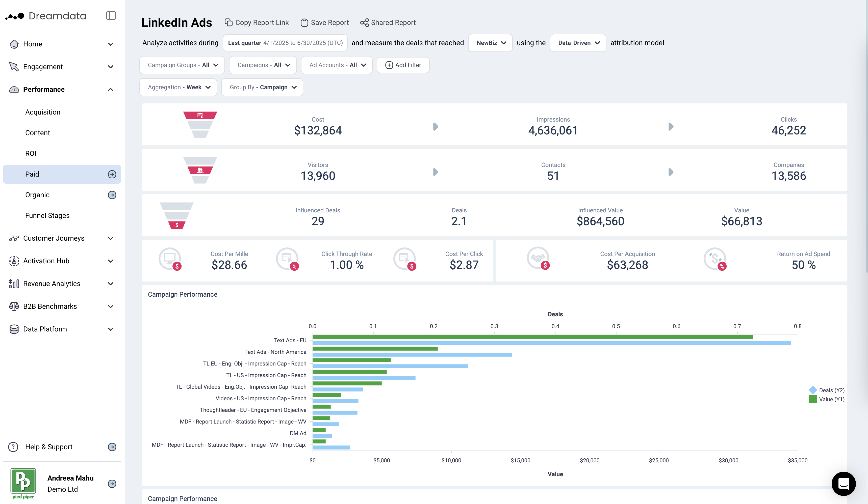Click the Return on Ad Spend icon
Viewport: 868px width, 504px height.
tap(715, 259)
